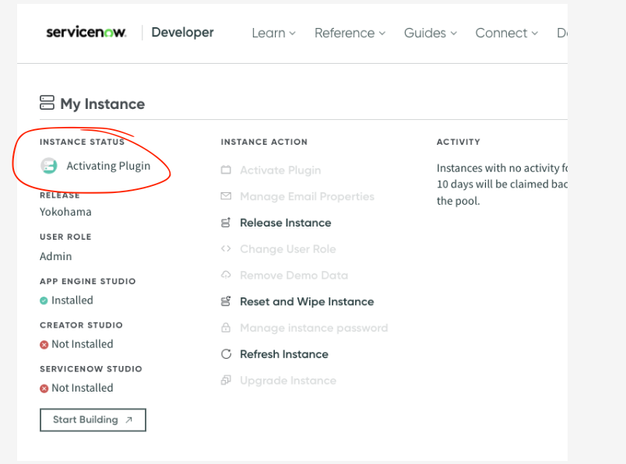This screenshot has width=626, height=464.
Task: Click the Admin user role value
Action: tap(55, 256)
